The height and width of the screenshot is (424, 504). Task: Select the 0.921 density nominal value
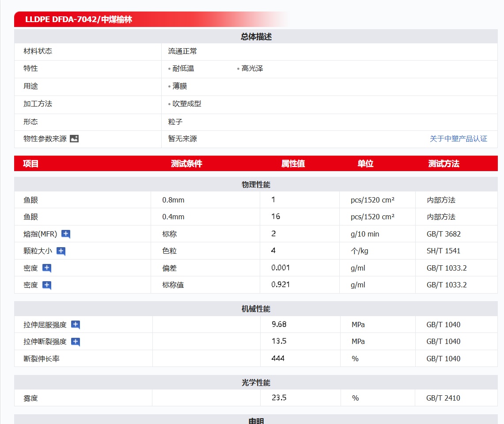click(280, 285)
